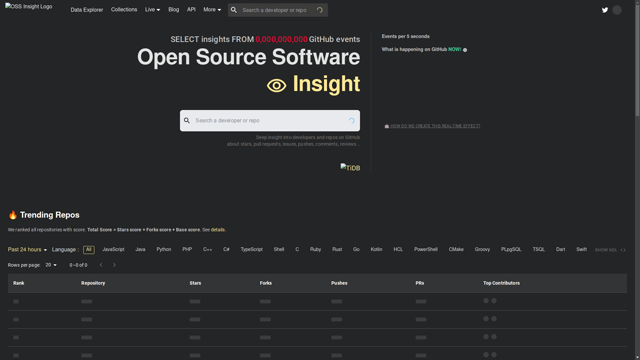640x360 pixels.
Task: Filter trending repos by PLpgSQL
Action: (x=511, y=249)
